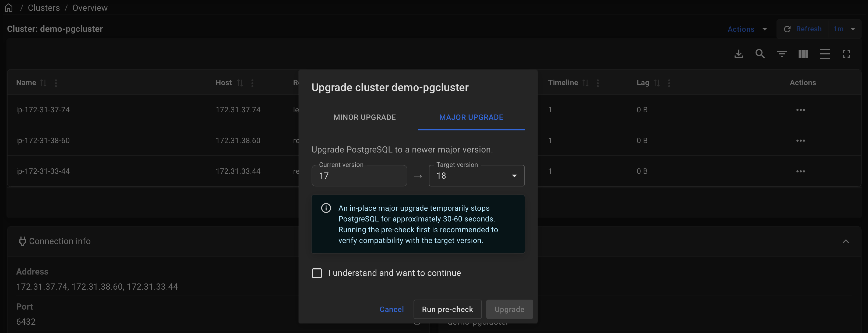Image resolution: width=868 pixels, height=333 pixels.
Task: Toggle the row density icon
Action: pyautogui.click(x=825, y=54)
